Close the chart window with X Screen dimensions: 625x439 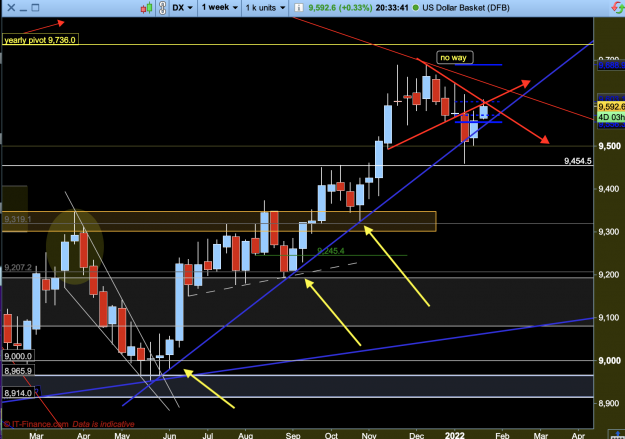11,8
